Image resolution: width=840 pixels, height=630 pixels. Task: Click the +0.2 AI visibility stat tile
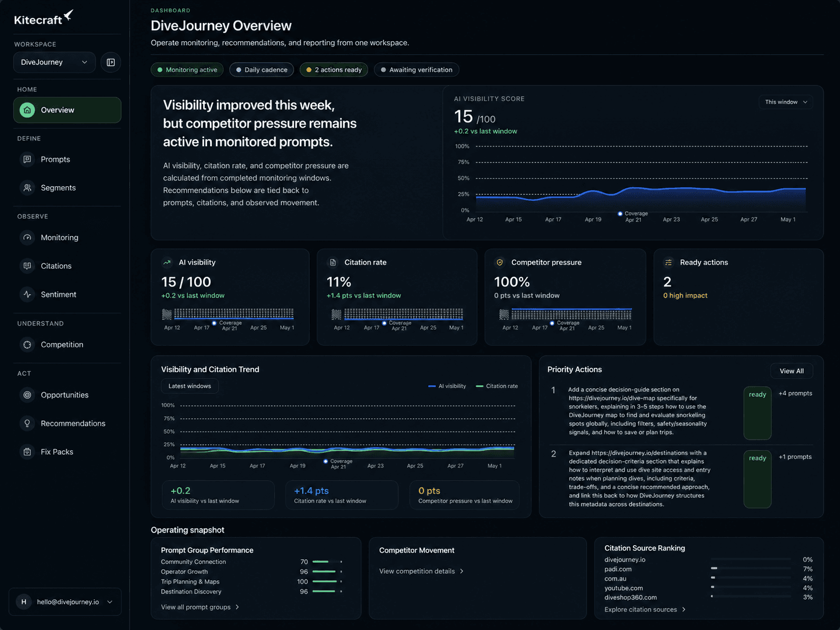[218, 495]
